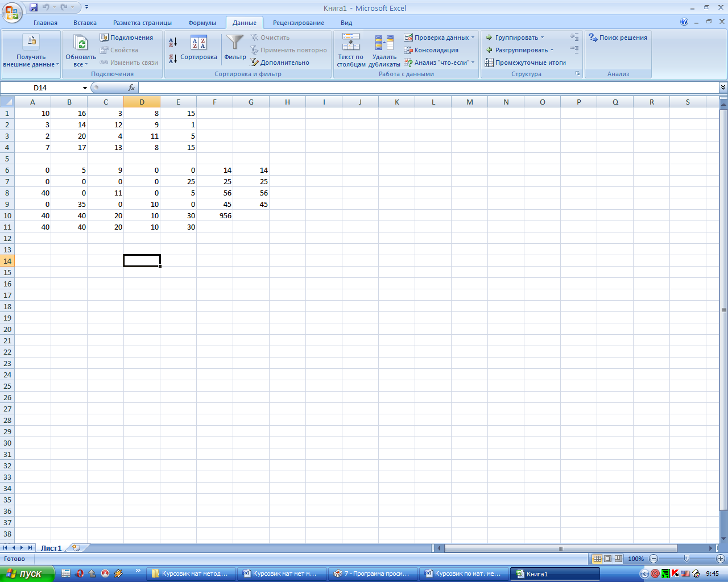This screenshot has width=728, height=582.
Task: Open the Customize Quick Access Toolbar arrow
Action: pyautogui.click(x=86, y=7)
